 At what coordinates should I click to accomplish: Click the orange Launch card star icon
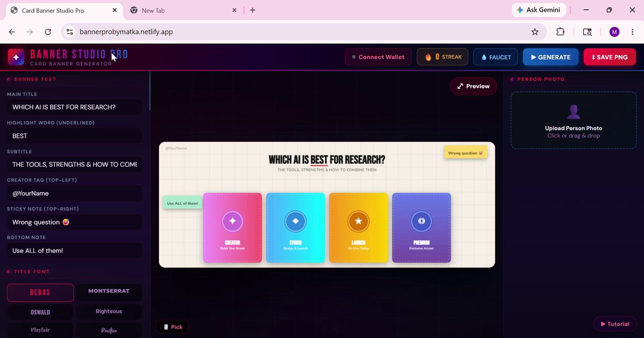(x=358, y=221)
